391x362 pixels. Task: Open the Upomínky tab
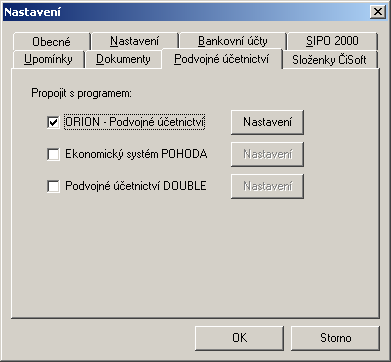(48, 59)
